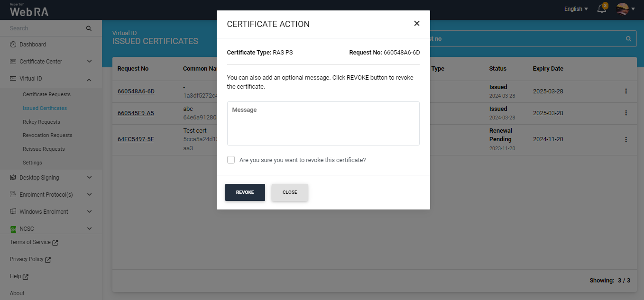Go to Rekey Requests page
This screenshot has width=644, height=300.
tap(41, 122)
